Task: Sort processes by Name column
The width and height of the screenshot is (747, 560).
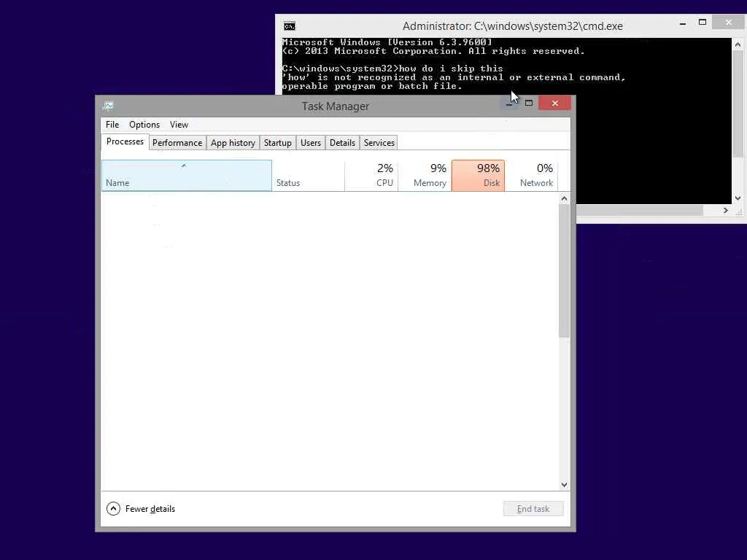Action: (x=186, y=176)
